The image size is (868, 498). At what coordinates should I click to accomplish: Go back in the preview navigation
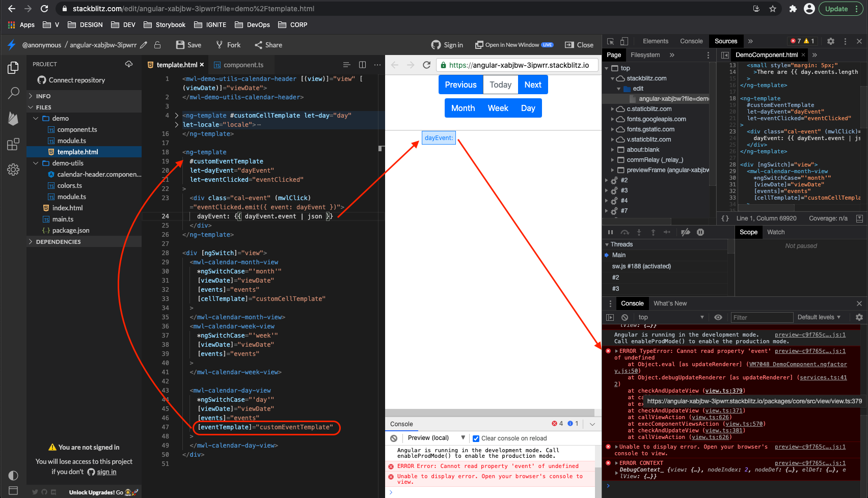(394, 65)
